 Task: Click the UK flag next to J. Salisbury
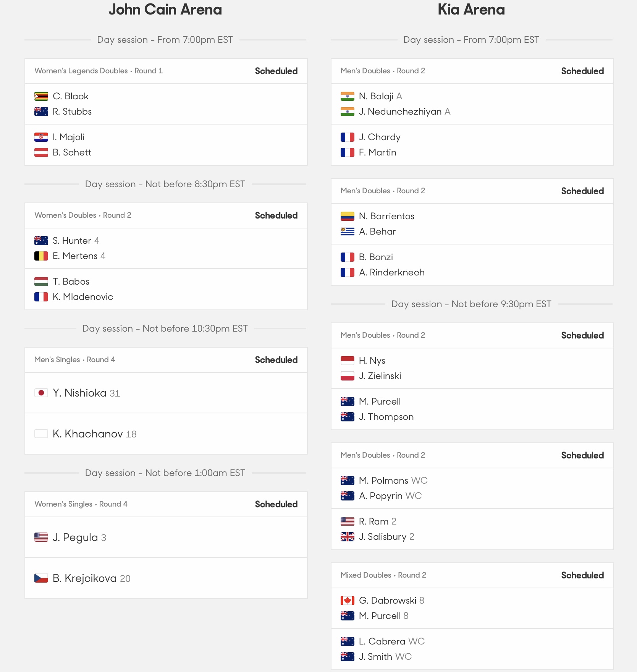(348, 537)
